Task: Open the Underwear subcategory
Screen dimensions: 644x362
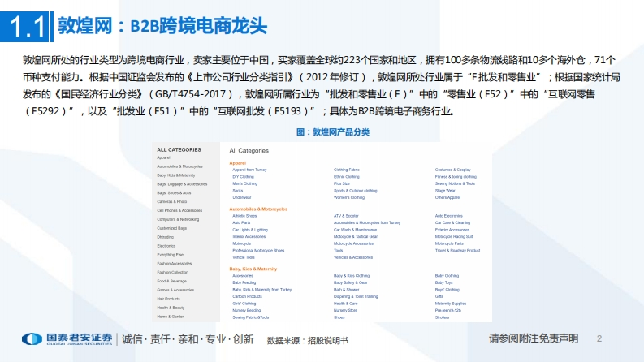Action: pyautogui.click(x=242, y=197)
